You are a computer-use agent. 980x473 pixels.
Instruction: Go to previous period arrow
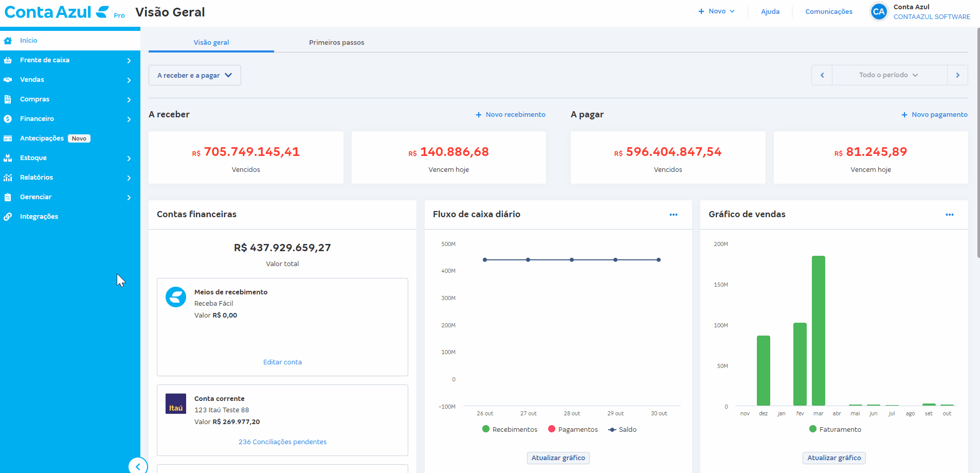[x=822, y=75]
